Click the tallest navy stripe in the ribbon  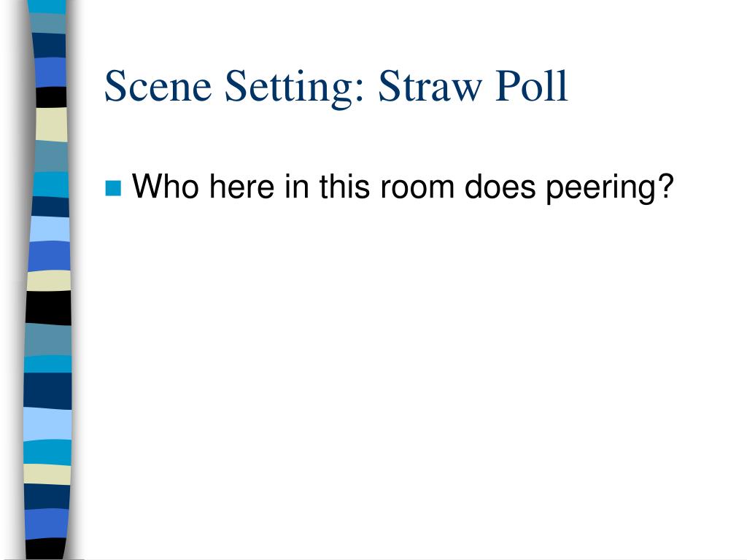point(47,391)
